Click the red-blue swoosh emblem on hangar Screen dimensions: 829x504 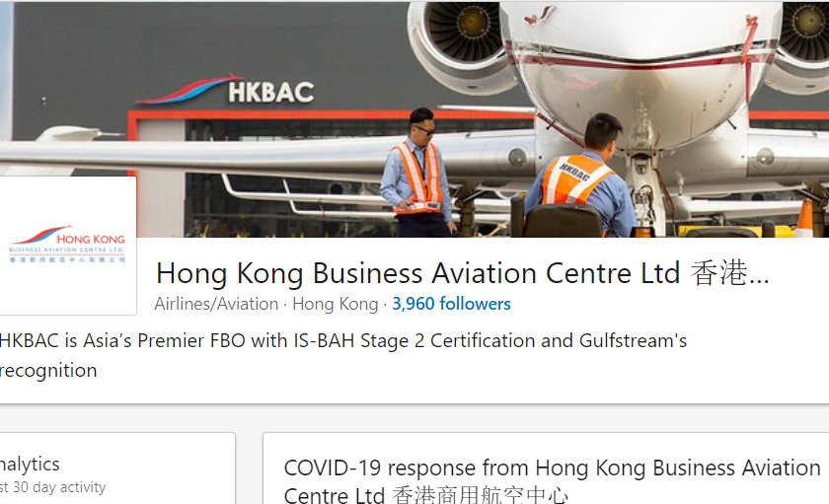point(188,91)
